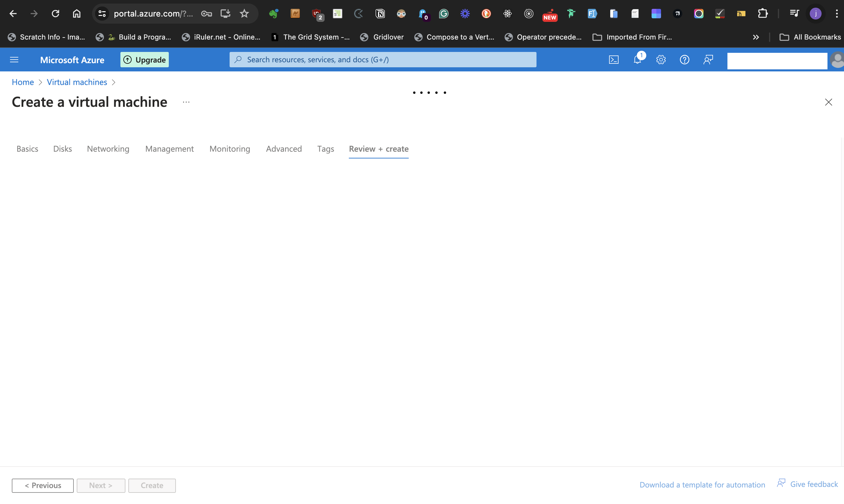The width and height of the screenshot is (844, 504).
Task: Open the browser Extensions puzzle icon
Action: (763, 14)
